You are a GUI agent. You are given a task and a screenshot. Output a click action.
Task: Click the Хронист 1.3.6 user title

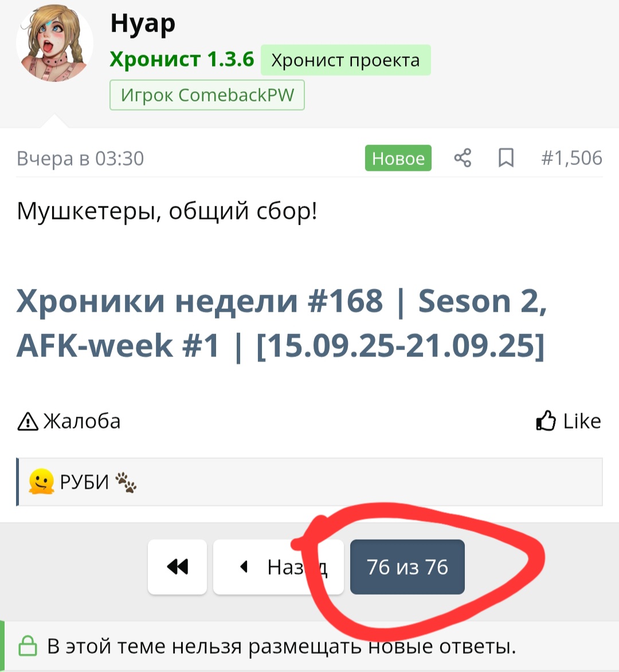[182, 59]
